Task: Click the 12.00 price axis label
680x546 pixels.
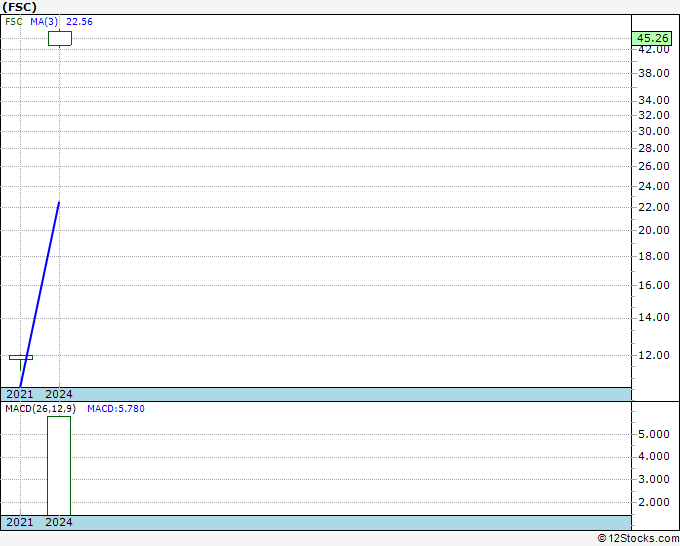Action: pos(654,355)
